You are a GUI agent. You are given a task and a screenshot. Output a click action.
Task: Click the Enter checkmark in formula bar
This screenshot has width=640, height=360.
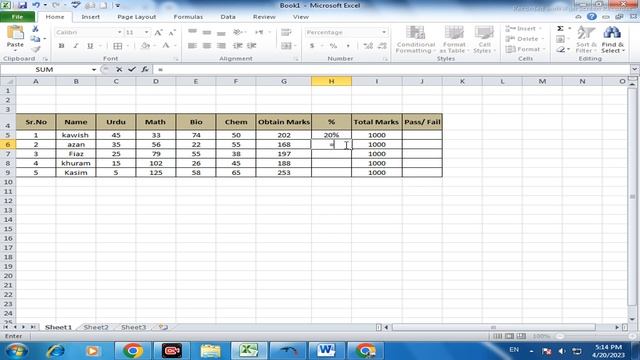(x=131, y=69)
